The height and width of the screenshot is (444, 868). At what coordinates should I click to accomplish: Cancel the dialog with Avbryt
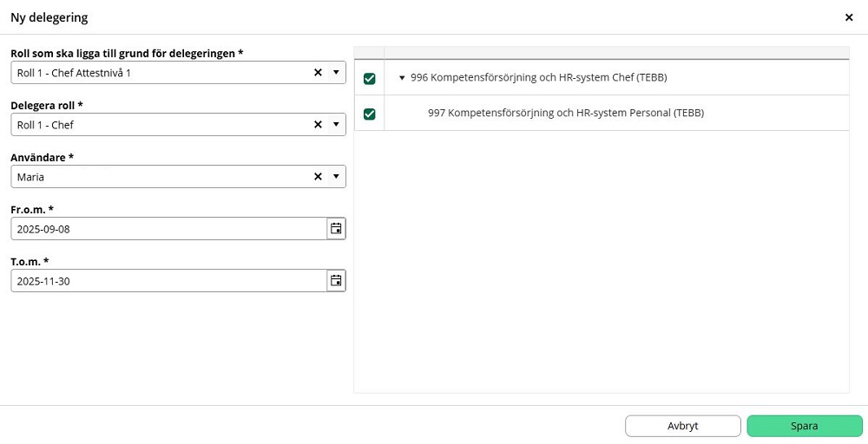(682, 426)
